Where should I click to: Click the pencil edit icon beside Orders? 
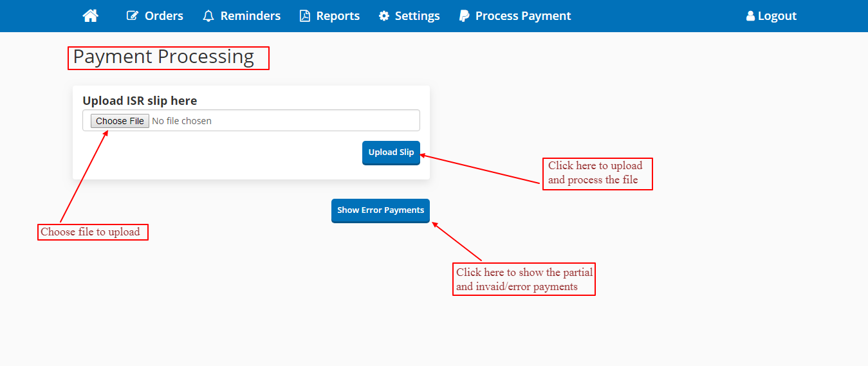(x=133, y=16)
